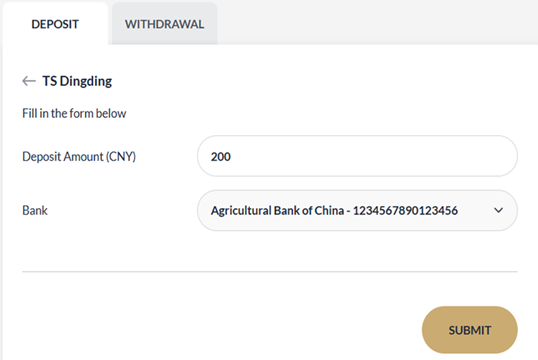Focus the Deposit Amount input field
Viewport: 538px width, 360px height.
357,156
